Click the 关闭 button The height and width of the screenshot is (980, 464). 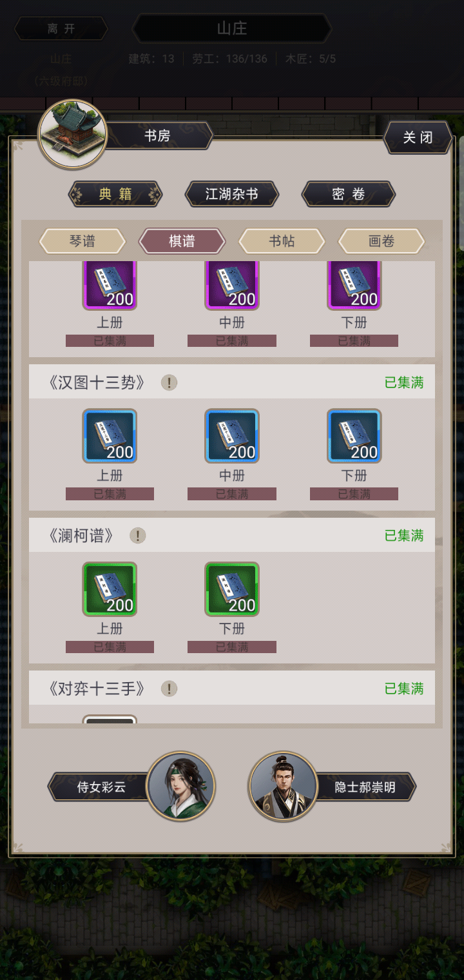pos(418,137)
